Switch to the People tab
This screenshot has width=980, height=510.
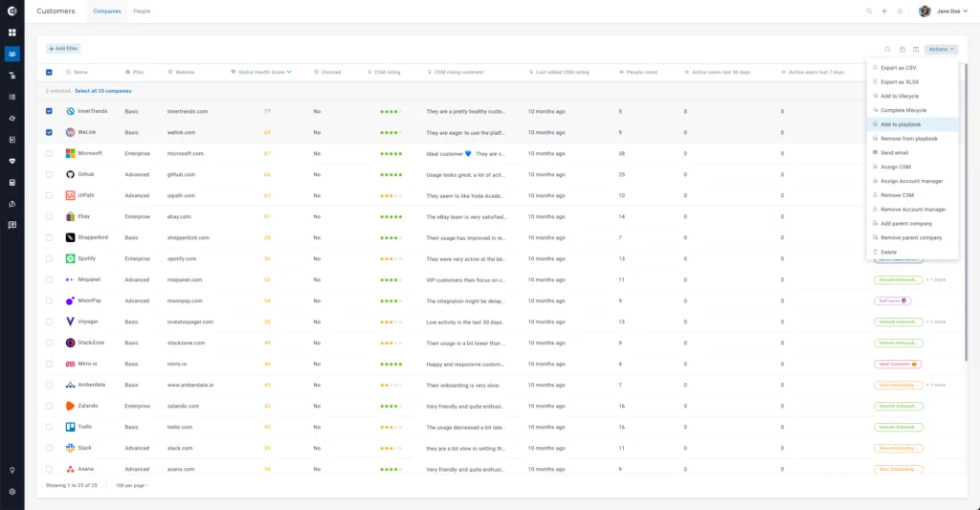tap(142, 11)
